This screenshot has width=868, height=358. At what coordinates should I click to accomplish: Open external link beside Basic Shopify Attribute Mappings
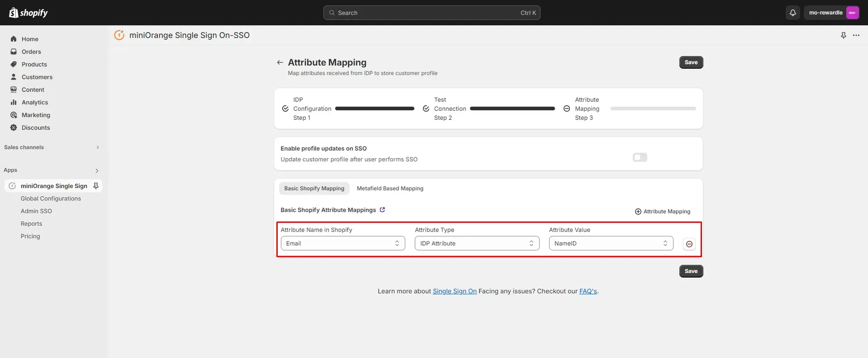pyautogui.click(x=382, y=210)
